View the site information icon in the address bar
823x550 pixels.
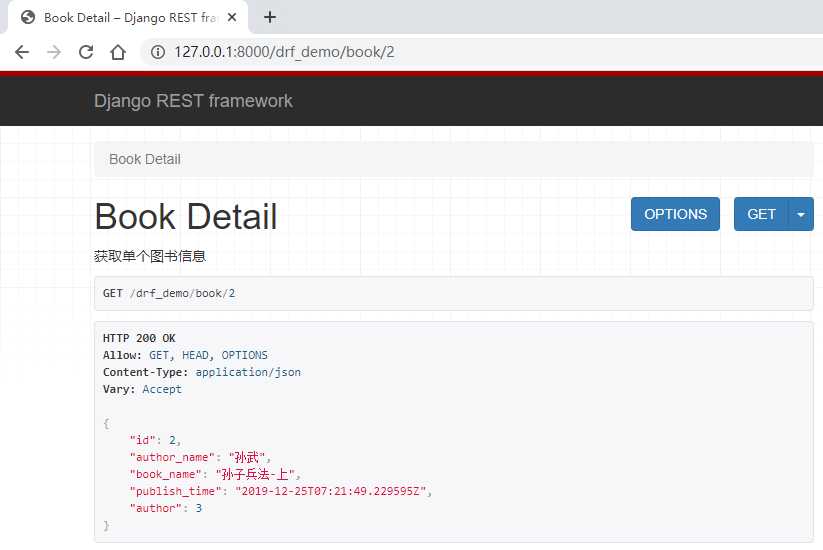[x=158, y=52]
